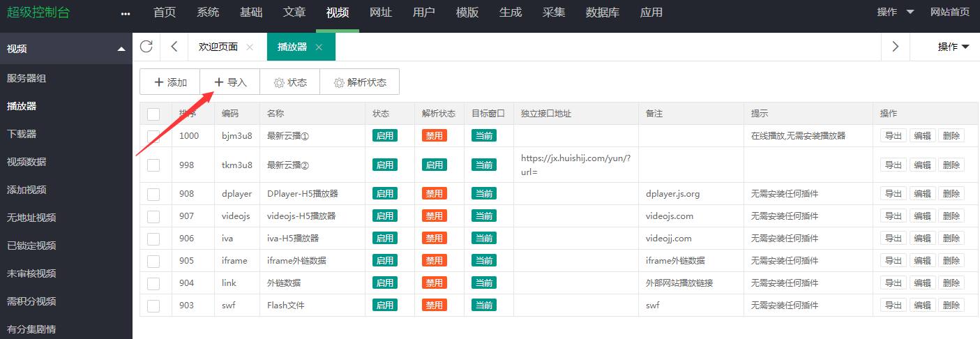
Task: Toggle the orange 禁用 status of bjm3u8
Action: (x=434, y=136)
